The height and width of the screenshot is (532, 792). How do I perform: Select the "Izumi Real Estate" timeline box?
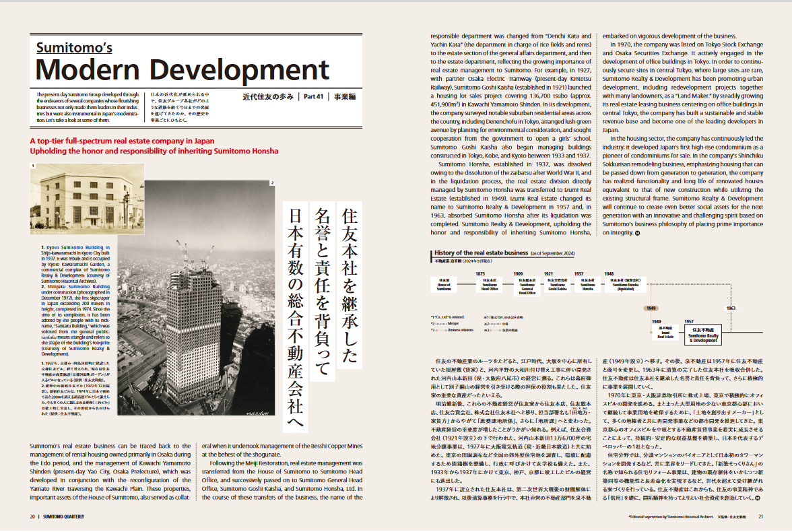coord(665,332)
